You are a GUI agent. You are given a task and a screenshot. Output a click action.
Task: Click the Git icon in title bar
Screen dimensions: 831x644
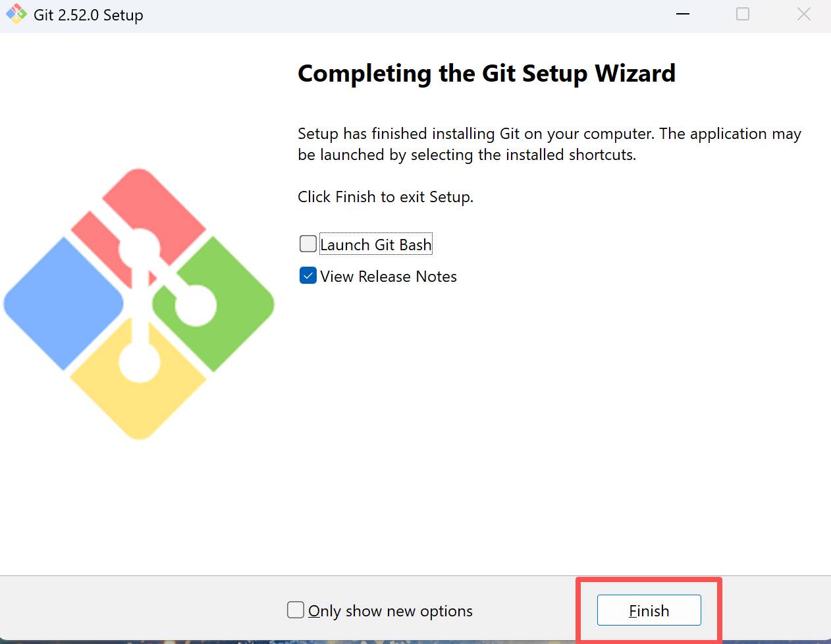(16, 14)
